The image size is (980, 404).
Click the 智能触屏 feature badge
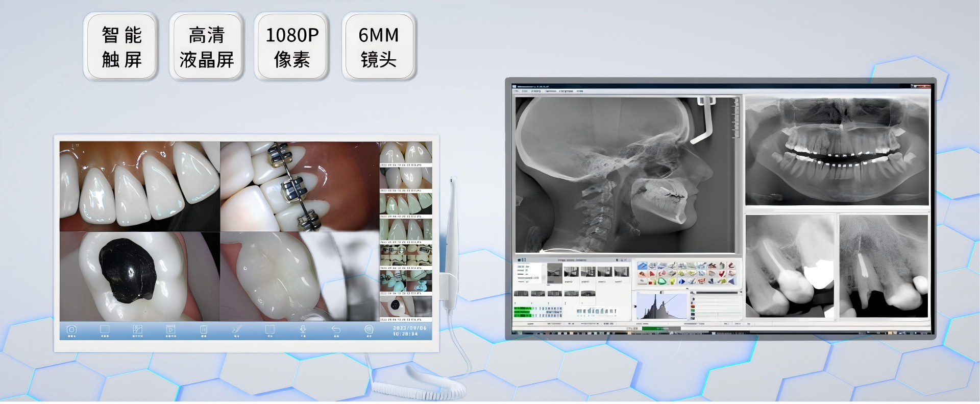121,47
